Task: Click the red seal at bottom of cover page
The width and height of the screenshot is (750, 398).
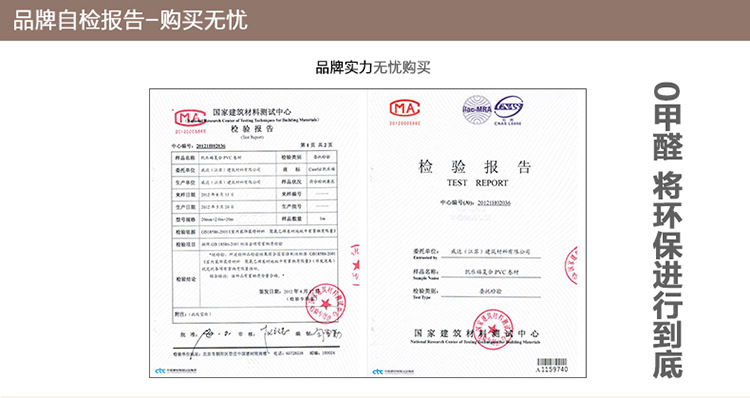Action: coord(493,329)
